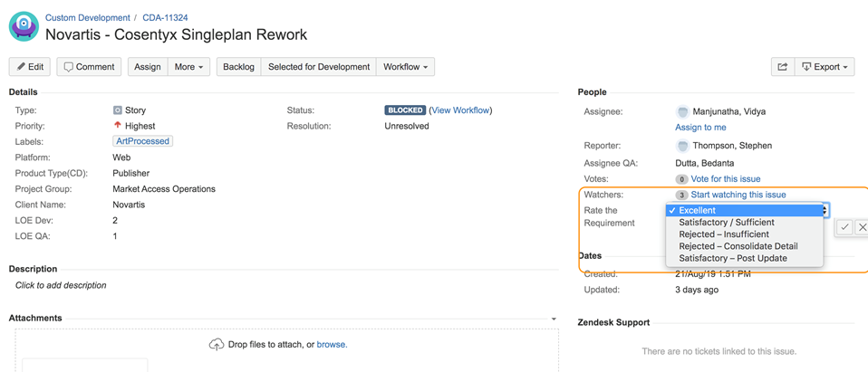Click Start watching this issue
Viewport: 868px width, 372px height.
point(738,195)
